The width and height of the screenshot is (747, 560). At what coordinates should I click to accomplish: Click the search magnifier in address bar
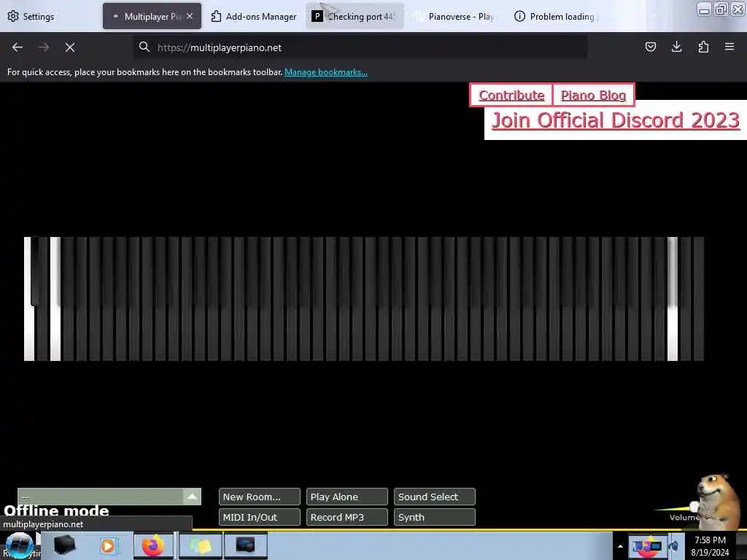click(x=144, y=47)
